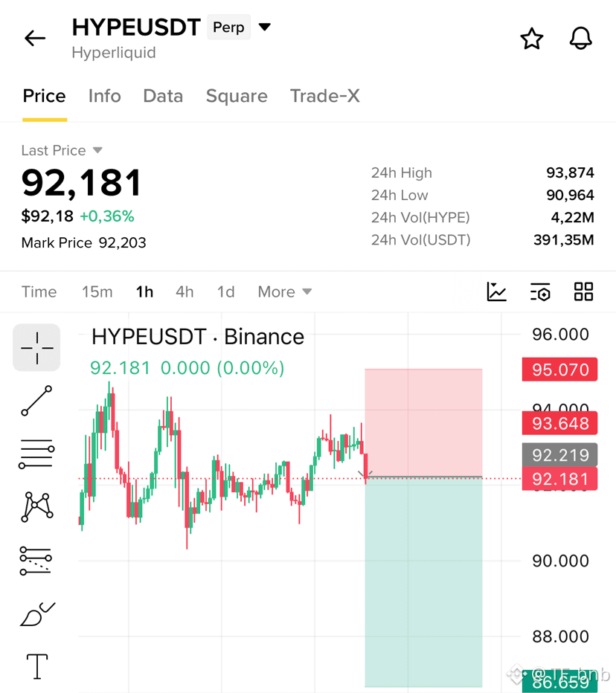This screenshot has width=616, height=693.
Task: Open the More timeframes dropdown
Action: pyautogui.click(x=285, y=291)
